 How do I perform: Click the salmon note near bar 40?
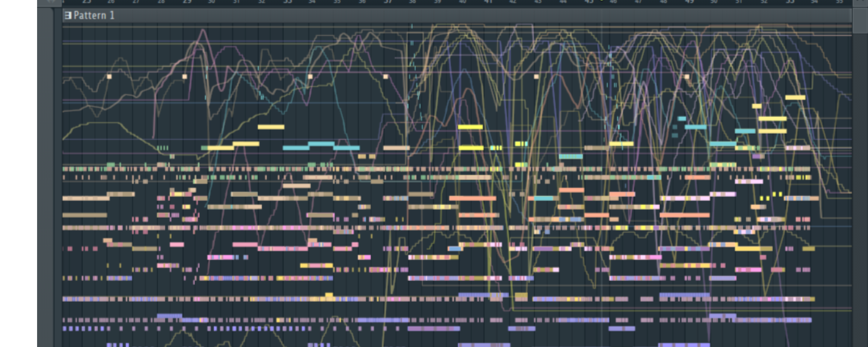(x=472, y=198)
